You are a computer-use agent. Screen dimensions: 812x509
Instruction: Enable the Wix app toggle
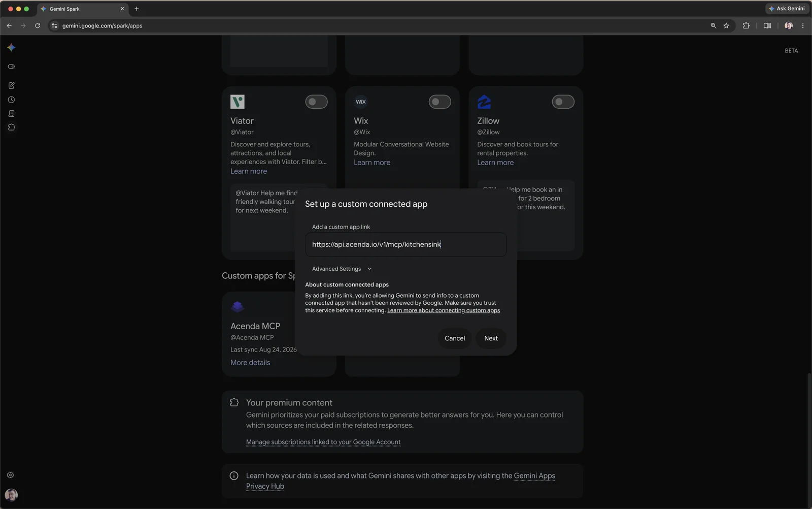pyautogui.click(x=439, y=102)
